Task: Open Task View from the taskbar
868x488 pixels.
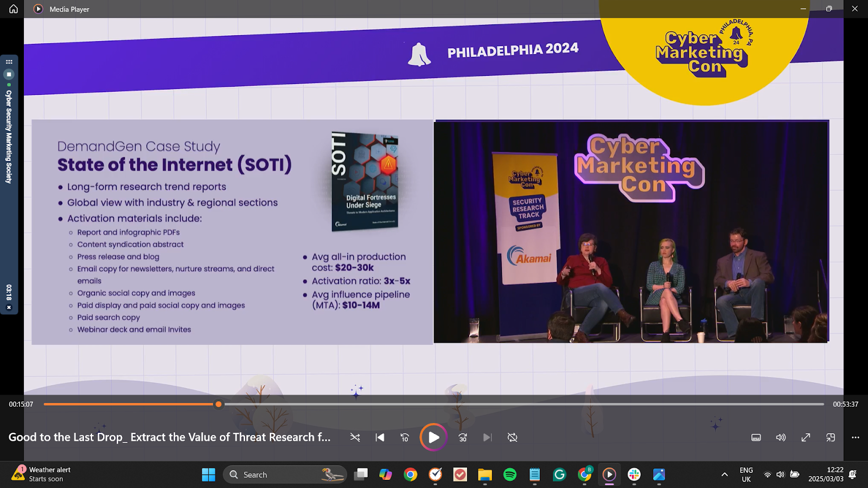Action: (x=361, y=474)
